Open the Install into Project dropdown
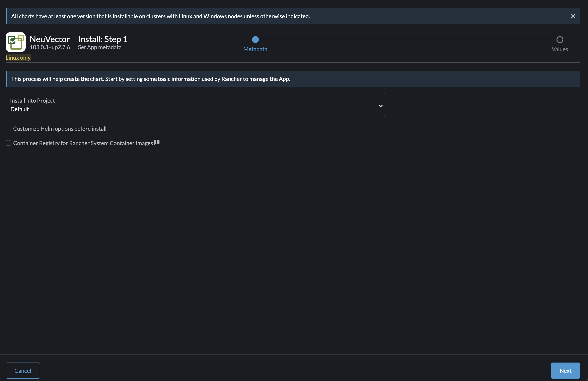This screenshot has height=381, width=588. point(195,105)
